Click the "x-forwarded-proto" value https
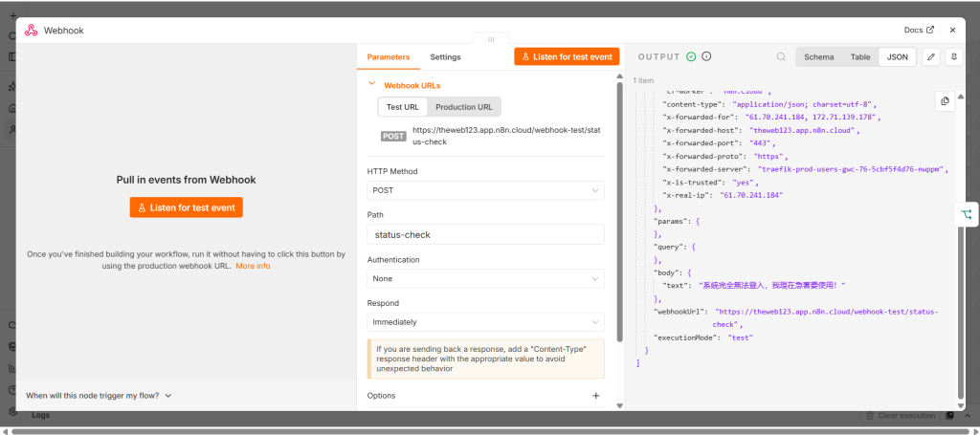This screenshot has height=435, width=980. click(x=770, y=156)
